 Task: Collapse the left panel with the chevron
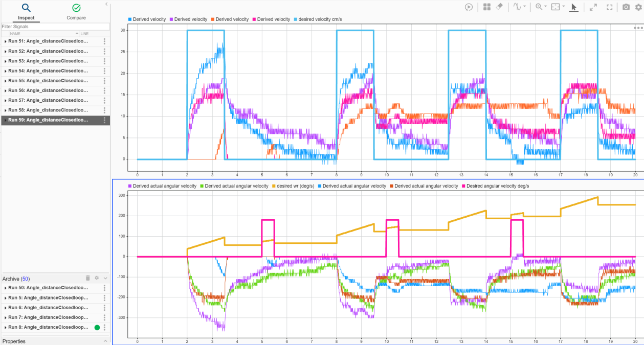point(106,4)
